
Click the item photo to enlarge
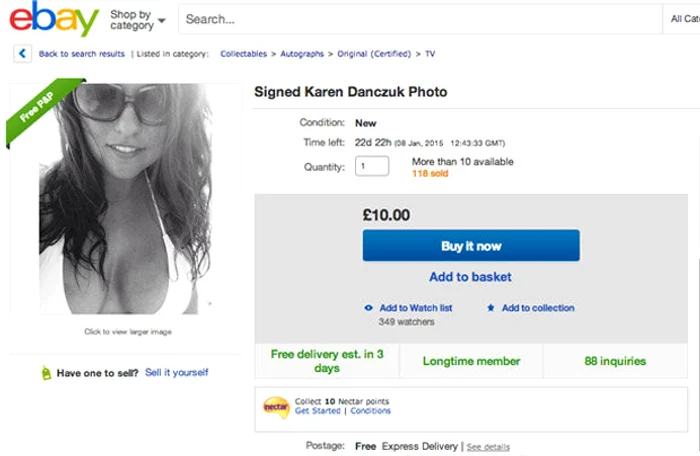point(126,200)
